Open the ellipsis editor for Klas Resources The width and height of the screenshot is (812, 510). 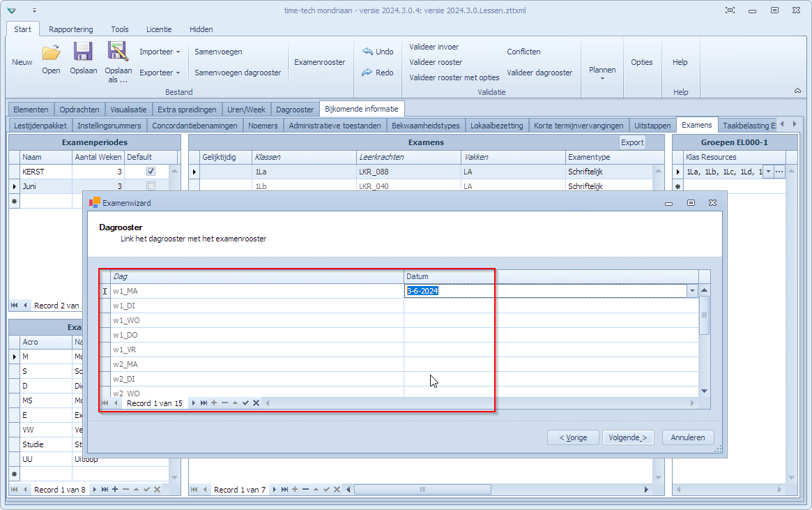click(779, 172)
